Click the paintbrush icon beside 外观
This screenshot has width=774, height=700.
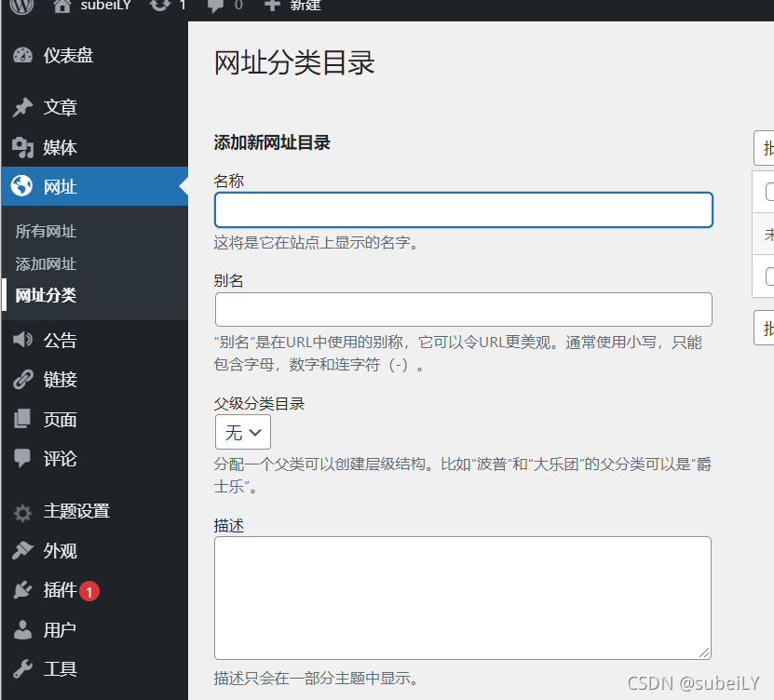point(22,550)
